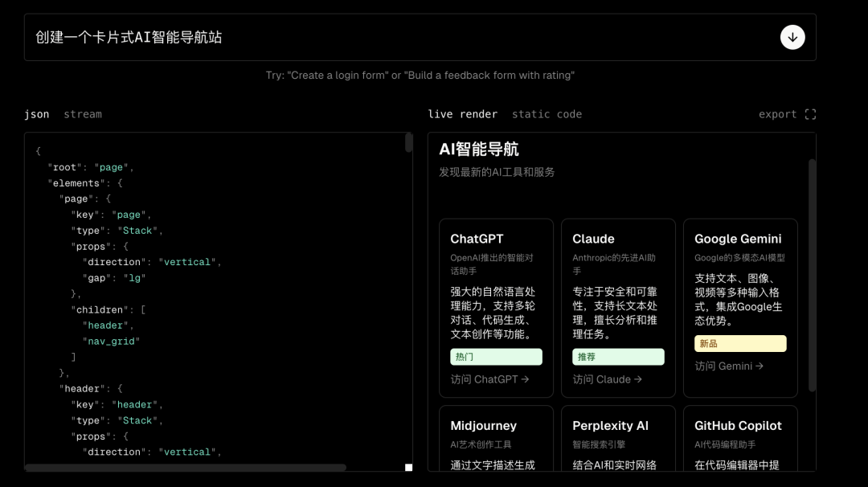Viewport: 868px width, 487px height.
Task: Click the Midjourney card title
Action: tap(483, 425)
